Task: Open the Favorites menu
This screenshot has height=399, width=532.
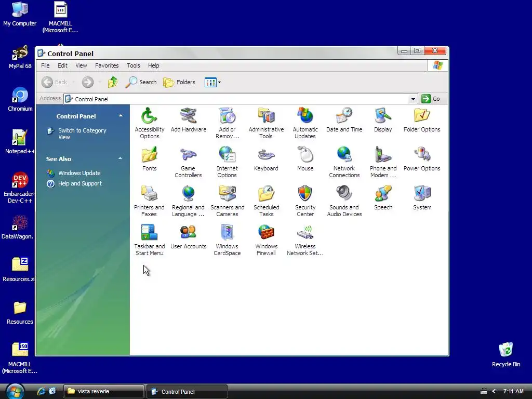Action: point(107,65)
